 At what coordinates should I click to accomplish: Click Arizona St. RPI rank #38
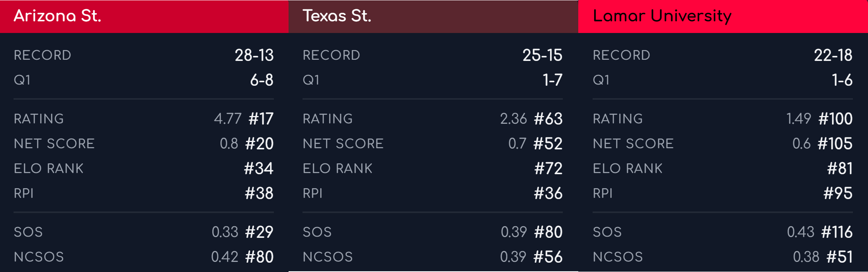(x=259, y=193)
